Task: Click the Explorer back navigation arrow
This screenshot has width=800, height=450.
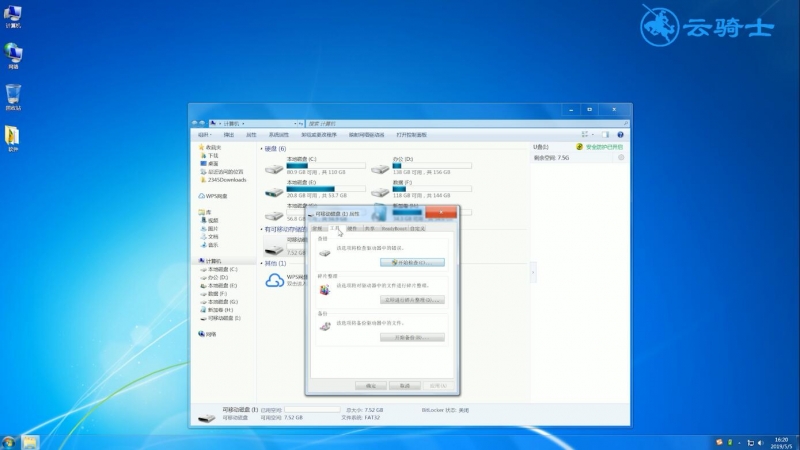Action: 194,123
